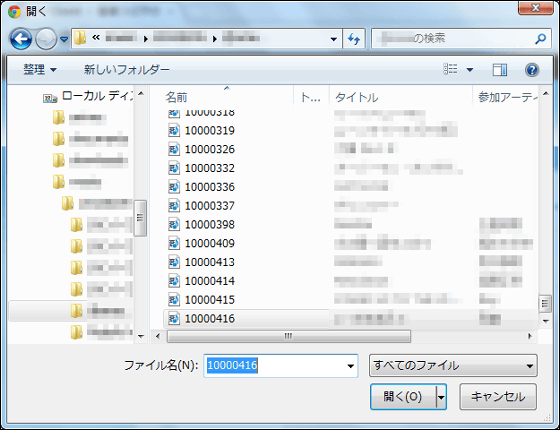
Task: Click the ローカル ディスク tree item
Action: pyautogui.click(x=97, y=96)
